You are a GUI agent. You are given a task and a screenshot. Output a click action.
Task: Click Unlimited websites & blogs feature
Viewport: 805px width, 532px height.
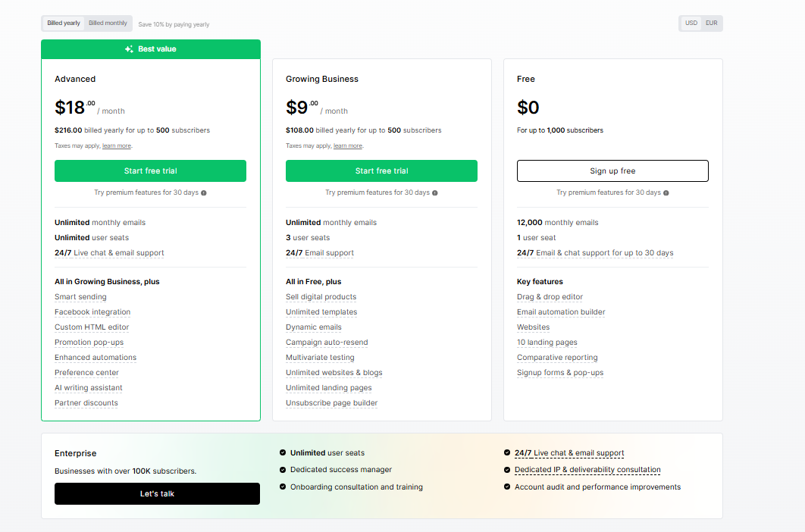click(x=334, y=373)
